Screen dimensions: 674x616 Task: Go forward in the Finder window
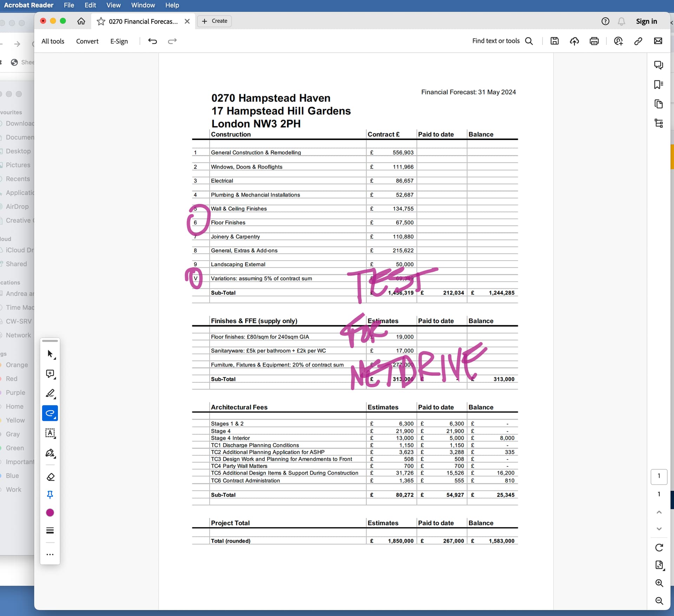(x=17, y=44)
